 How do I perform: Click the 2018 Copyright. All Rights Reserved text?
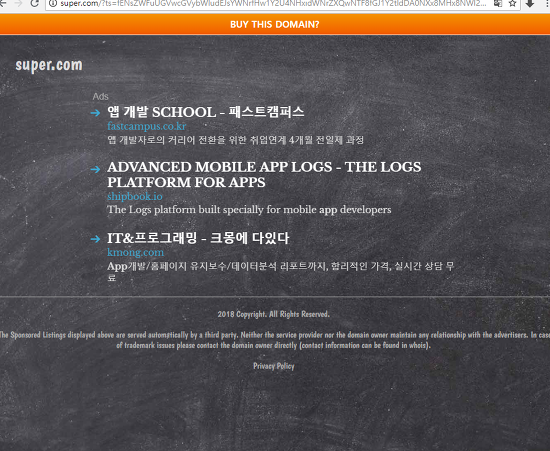tap(274, 314)
